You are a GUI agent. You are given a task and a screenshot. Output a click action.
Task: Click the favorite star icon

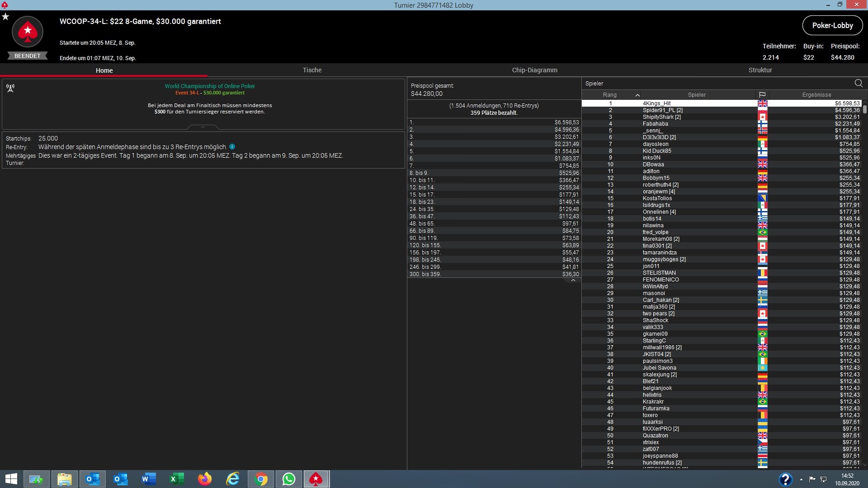point(5,17)
